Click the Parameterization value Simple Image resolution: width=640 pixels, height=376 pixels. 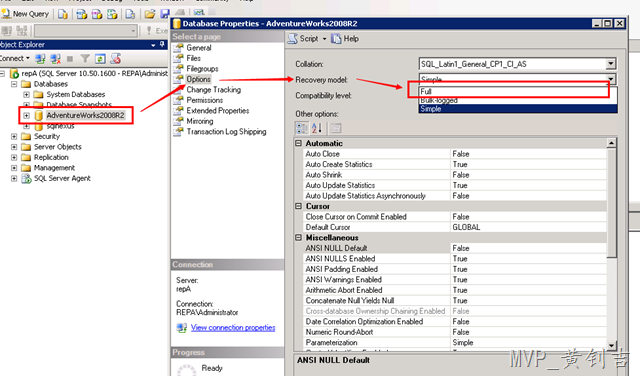pos(463,343)
